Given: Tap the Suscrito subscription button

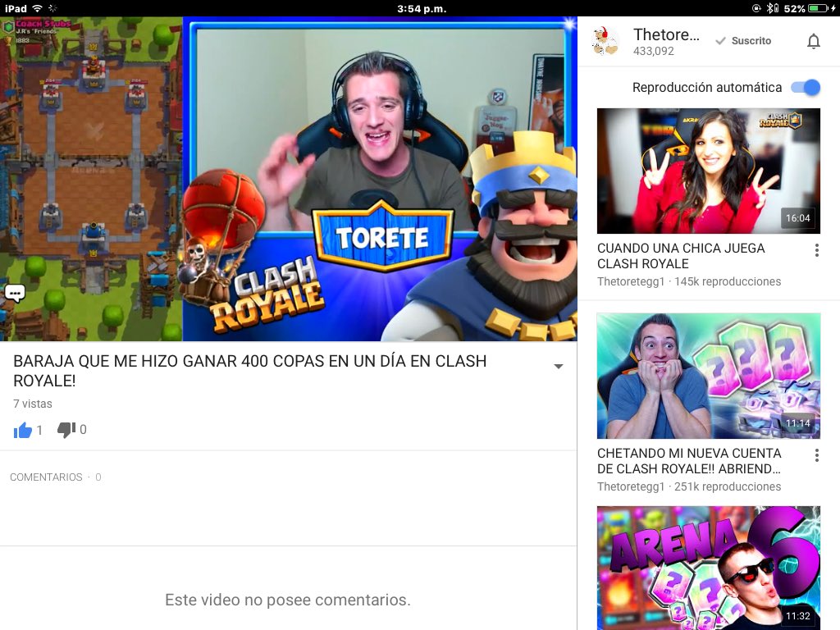Looking at the screenshot, I should click(743, 41).
